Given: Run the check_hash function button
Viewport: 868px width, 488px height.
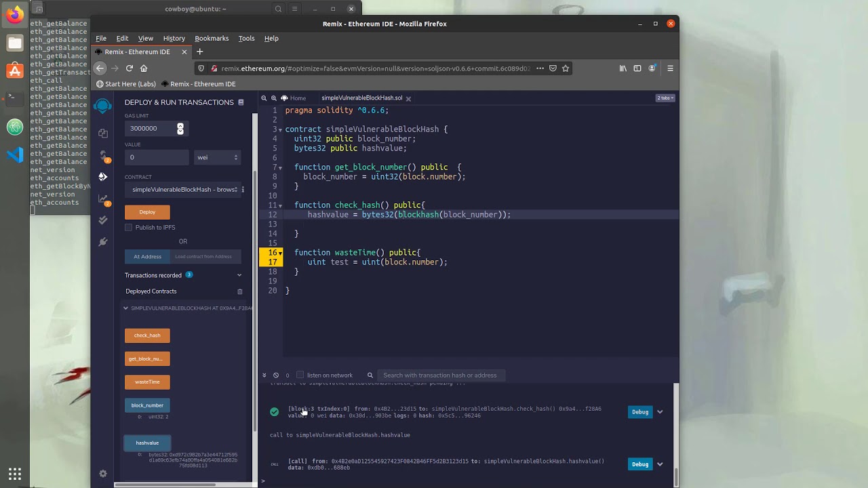Looking at the screenshot, I should [x=147, y=335].
